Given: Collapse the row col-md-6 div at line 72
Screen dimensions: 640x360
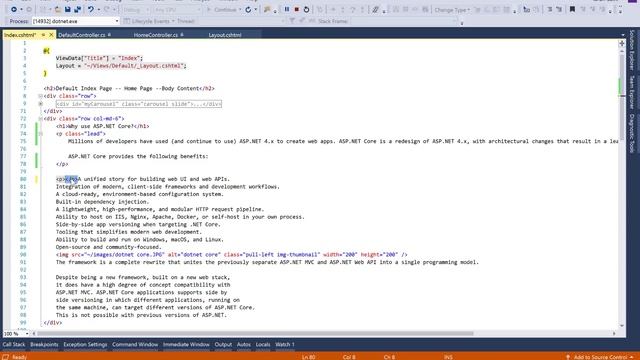Looking at the screenshot, I should click(40, 119).
